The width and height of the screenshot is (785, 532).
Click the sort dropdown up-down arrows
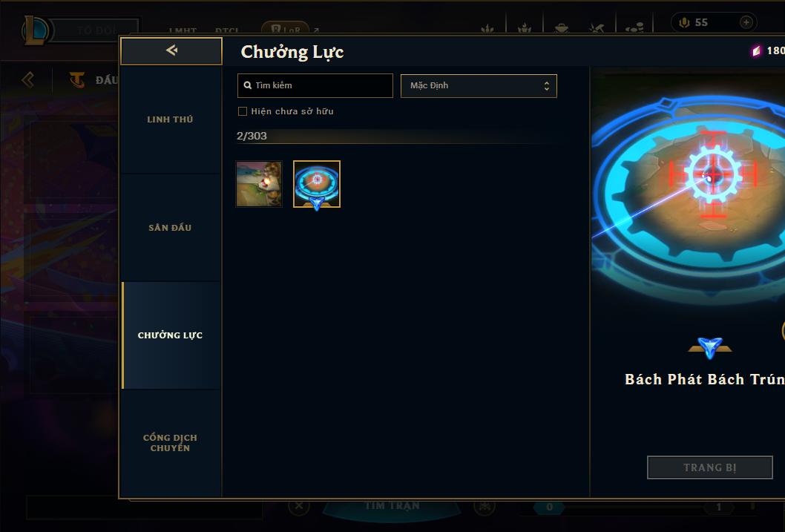click(547, 86)
